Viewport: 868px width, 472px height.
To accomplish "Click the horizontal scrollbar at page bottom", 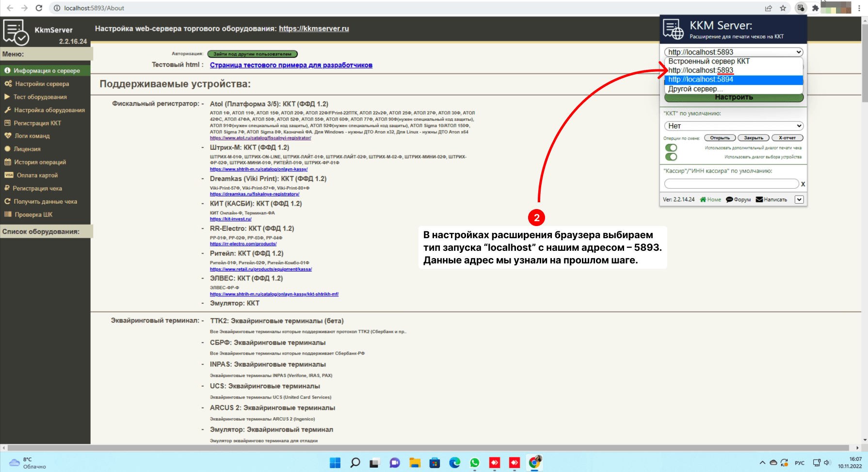I will [428, 448].
